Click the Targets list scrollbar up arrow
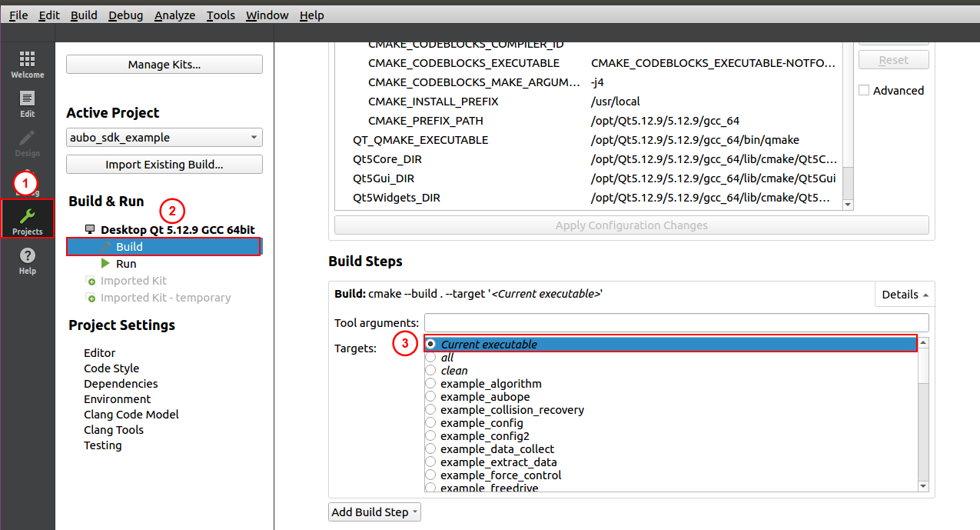 tap(923, 342)
